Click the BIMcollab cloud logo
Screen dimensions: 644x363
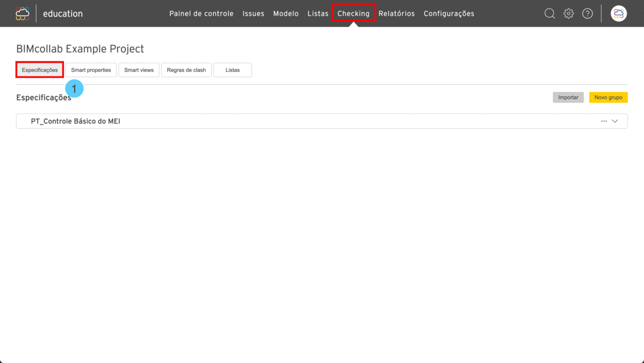coord(23,13)
